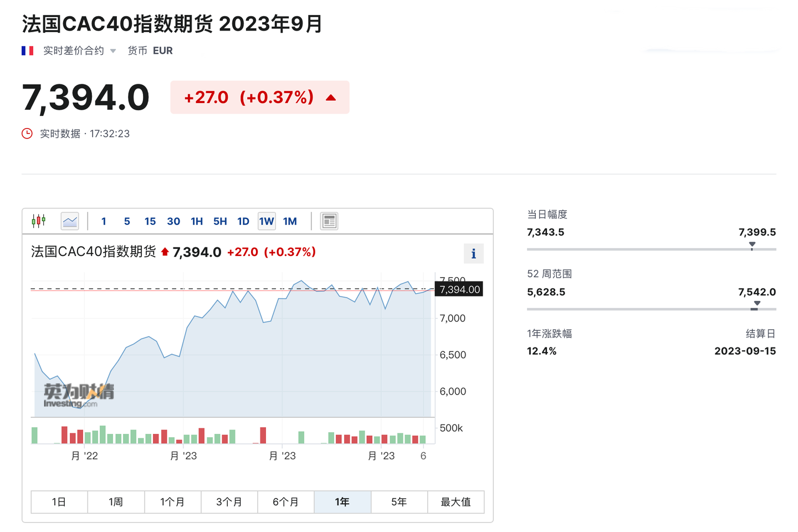
Task: Enable the 1D timeframe
Action: click(x=243, y=221)
